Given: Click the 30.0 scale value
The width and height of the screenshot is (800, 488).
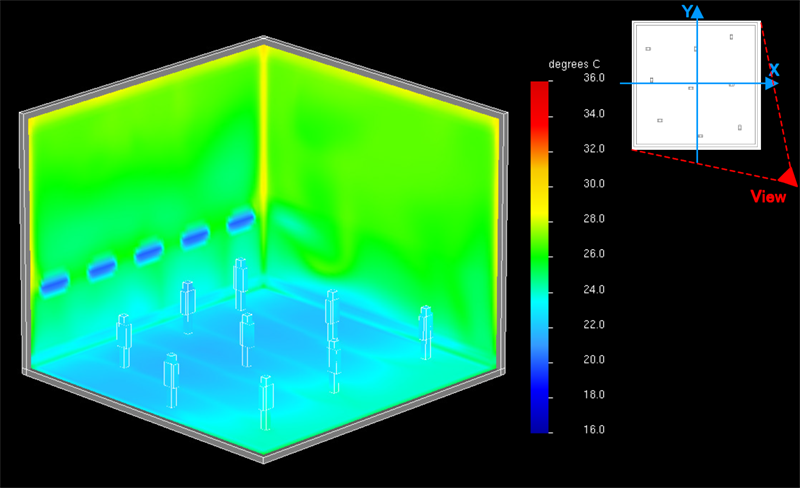Looking at the screenshot, I should [594, 184].
